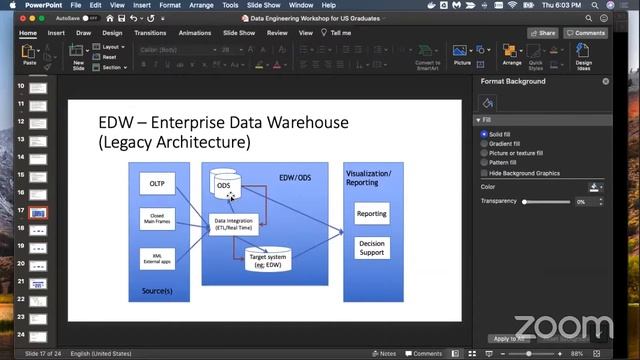Select Picture or texture fill option
Viewport: 640px width, 360px height.
(484, 153)
